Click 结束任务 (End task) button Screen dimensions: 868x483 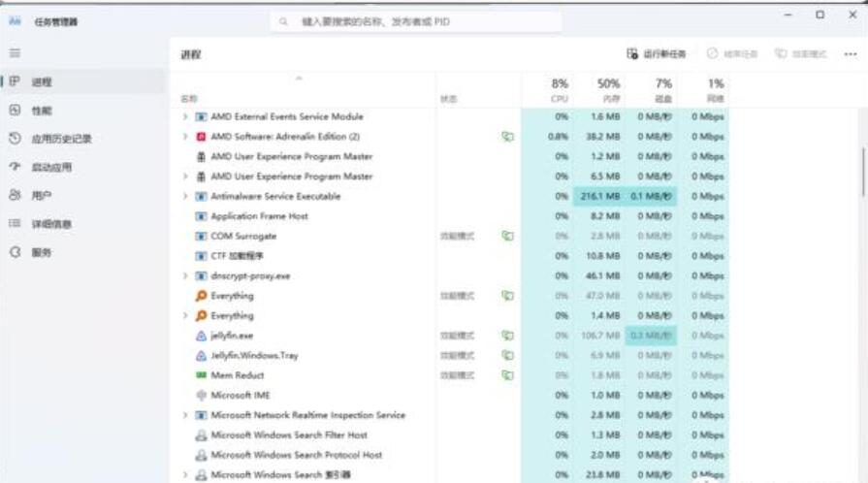click(x=732, y=53)
